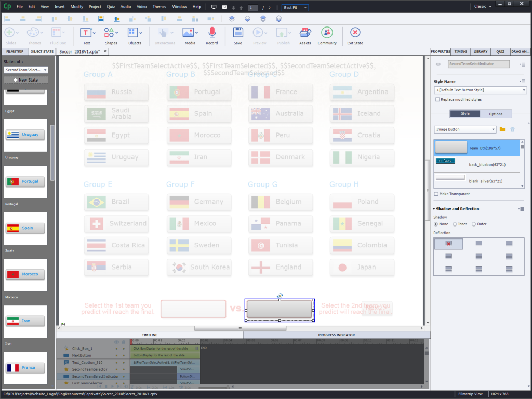Expand the Default Text Button Style dropdown
Screen dimensions: 532x399
pos(480,90)
